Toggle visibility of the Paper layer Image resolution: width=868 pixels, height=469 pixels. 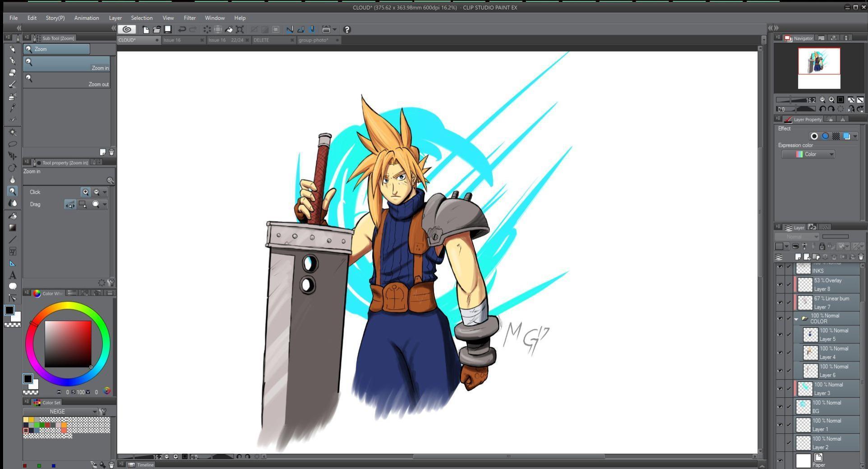point(780,460)
